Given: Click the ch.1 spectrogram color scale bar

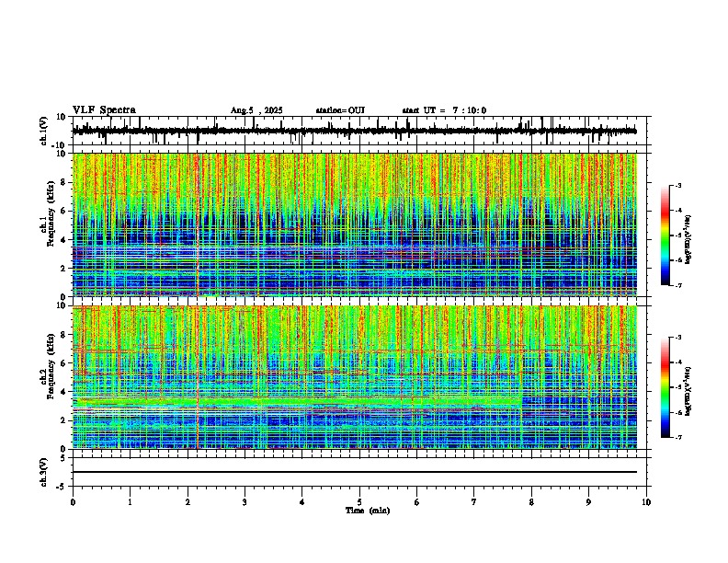Looking at the screenshot, I should click(665, 236).
